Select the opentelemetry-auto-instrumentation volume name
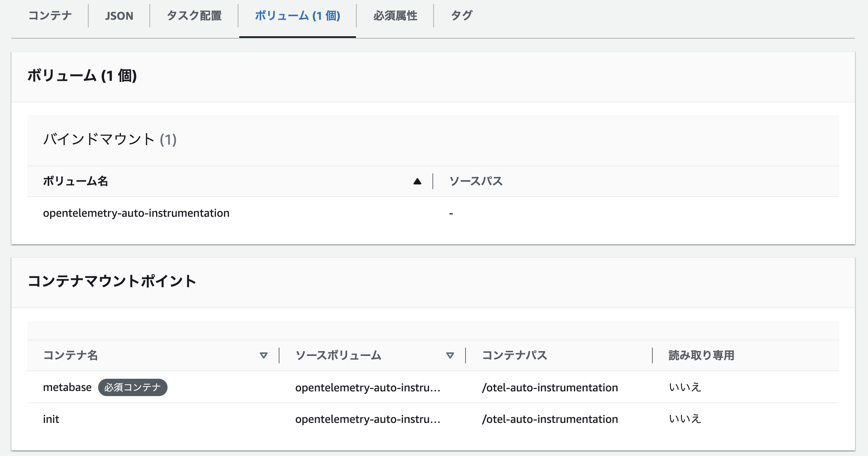 136,213
